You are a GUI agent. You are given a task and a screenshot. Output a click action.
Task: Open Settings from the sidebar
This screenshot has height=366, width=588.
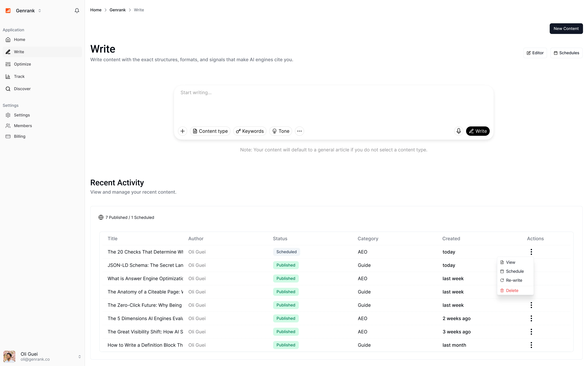pyautogui.click(x=22, y=115)
